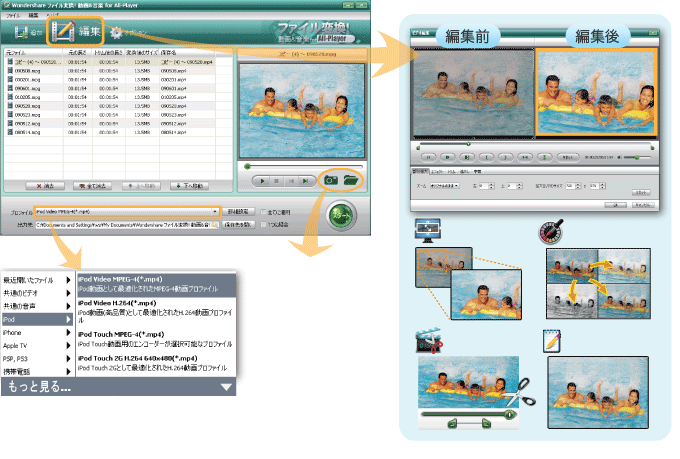Select iPod Touch 2G H.264 640x480 profile
The height and width of the screenshot is (459, 680).
[x=156, y=363]
